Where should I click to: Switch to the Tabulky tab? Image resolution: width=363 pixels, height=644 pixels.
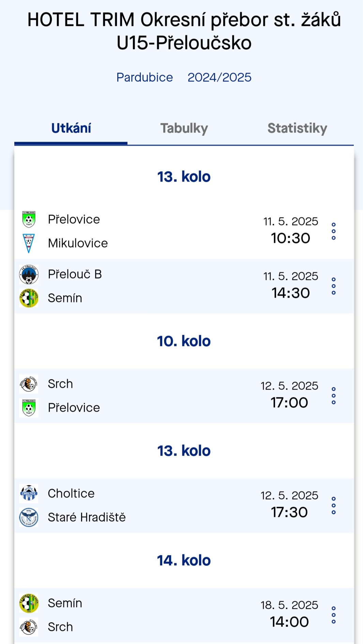coord(184,128)
